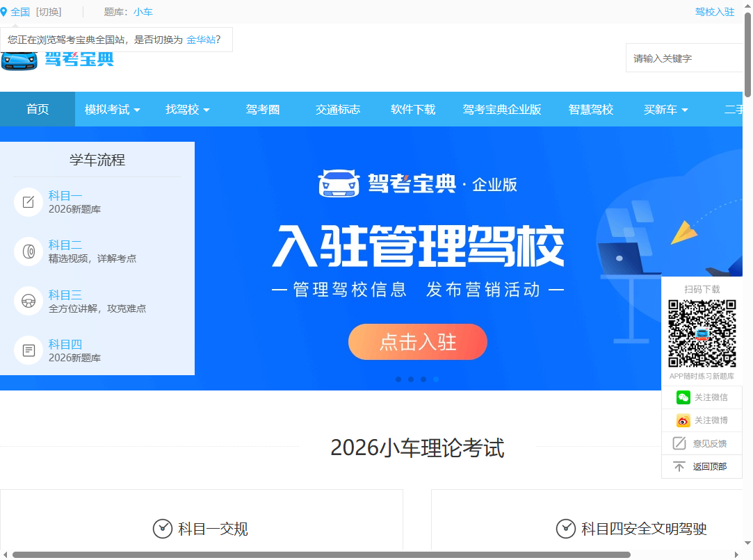Click the 学车流程 panel heading
Image resolution: width=753 pixels, height=560 pixels.
point(97,160)
